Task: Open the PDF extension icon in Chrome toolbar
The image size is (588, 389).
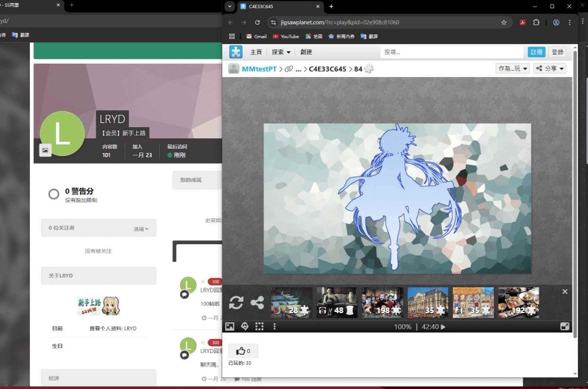Action: tap(522, 22)
